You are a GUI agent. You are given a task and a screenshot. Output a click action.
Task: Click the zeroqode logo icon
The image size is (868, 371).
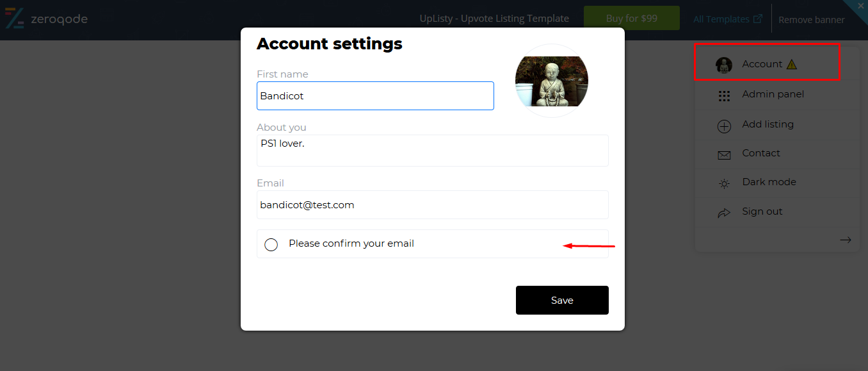click(14, 19)
